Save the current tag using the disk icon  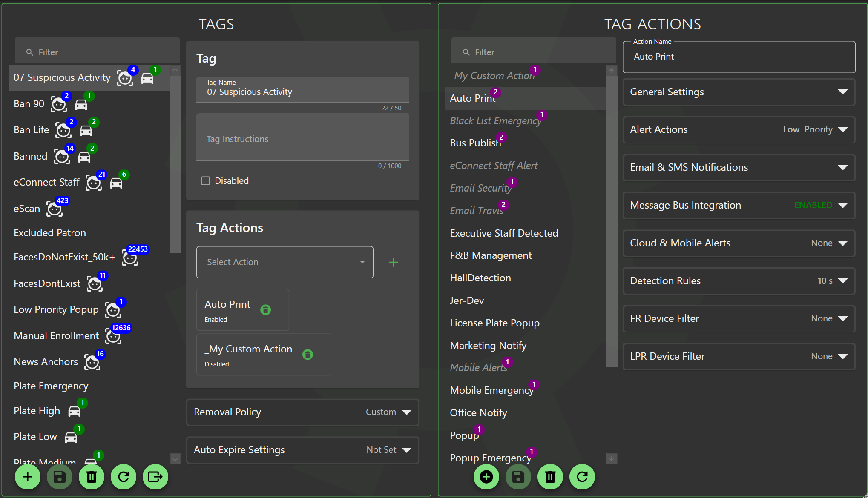pyautogui.click(x=60, y=477)
